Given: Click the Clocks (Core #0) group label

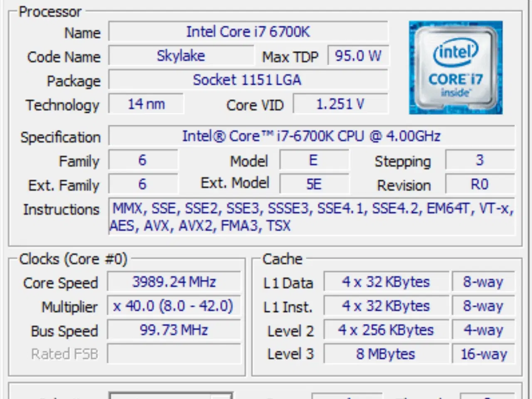Looking at the screenshot, I should (x=73, y=259).
